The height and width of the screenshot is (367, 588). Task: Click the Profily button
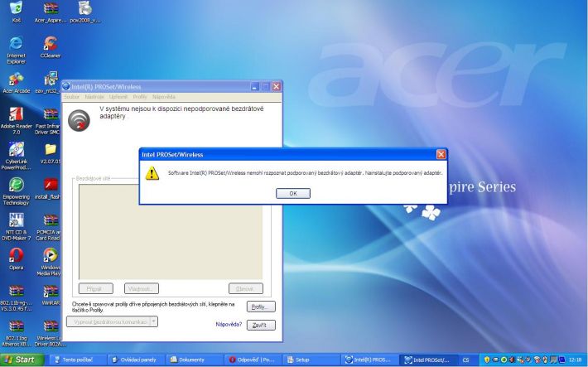coord(261,307)
